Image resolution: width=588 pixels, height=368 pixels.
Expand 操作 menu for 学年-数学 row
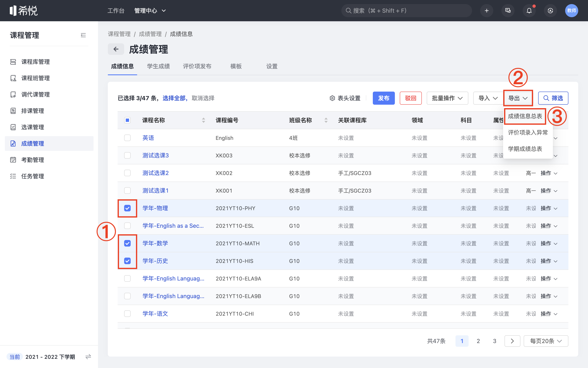point(549,243)
